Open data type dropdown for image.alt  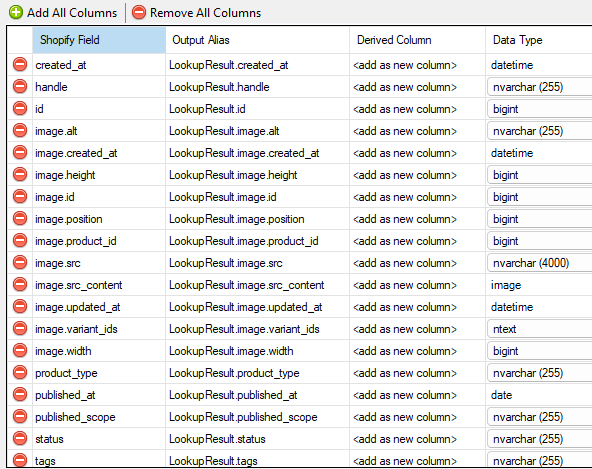[540, 131]
